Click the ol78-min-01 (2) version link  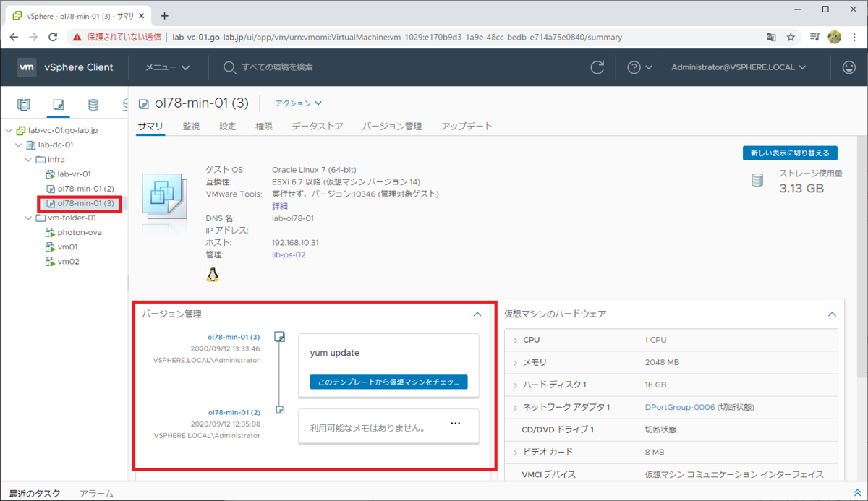click(x=234, y=412)
